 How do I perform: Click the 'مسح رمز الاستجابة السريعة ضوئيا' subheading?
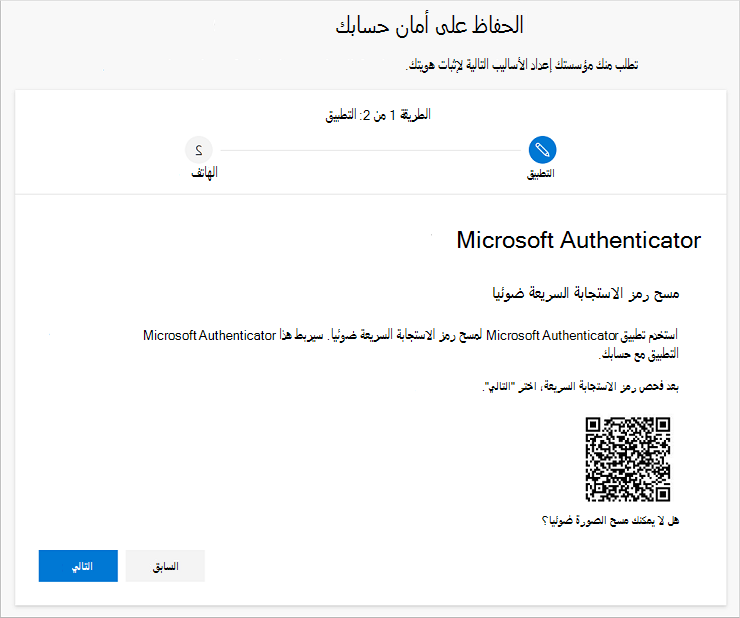586,293
